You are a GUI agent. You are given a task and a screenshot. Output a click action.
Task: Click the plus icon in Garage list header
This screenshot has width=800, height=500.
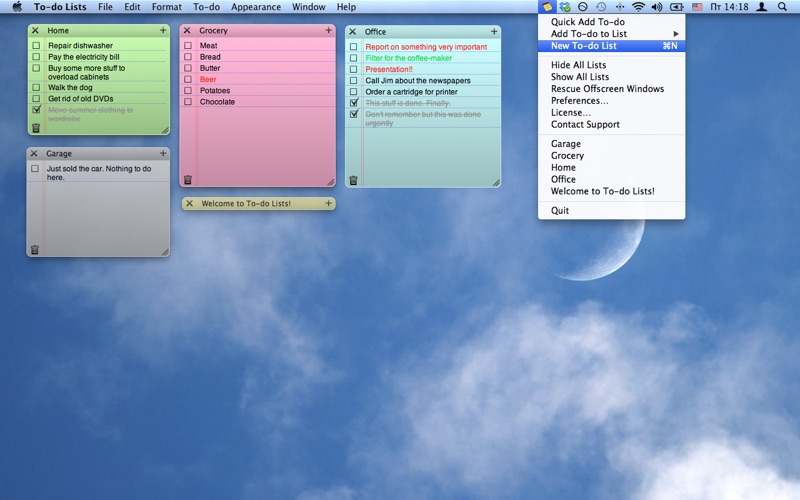coord(163,154)
